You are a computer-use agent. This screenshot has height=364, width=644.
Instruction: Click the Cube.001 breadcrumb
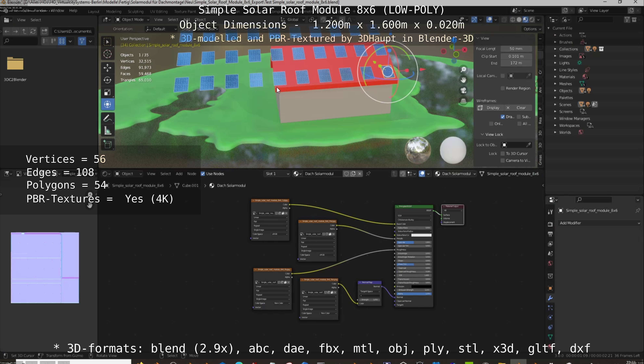pyautogui.click(x=190, y=186)
